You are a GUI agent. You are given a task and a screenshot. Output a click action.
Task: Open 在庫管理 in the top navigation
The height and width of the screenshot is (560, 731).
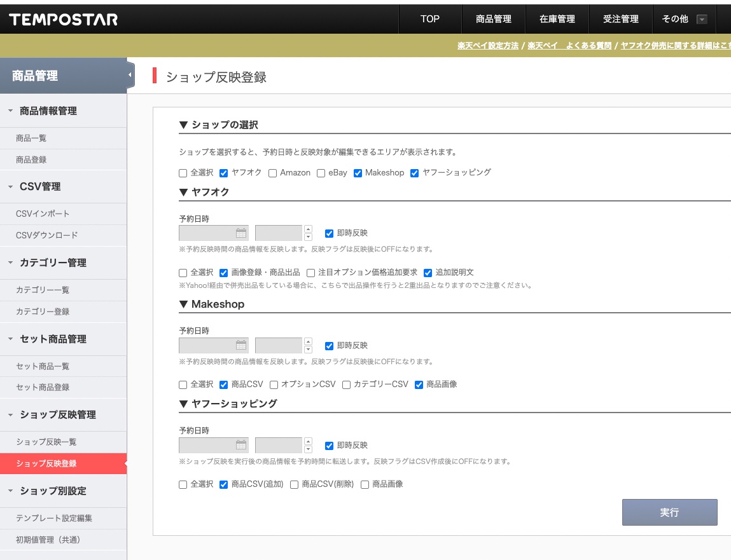(x=557, y=19)
